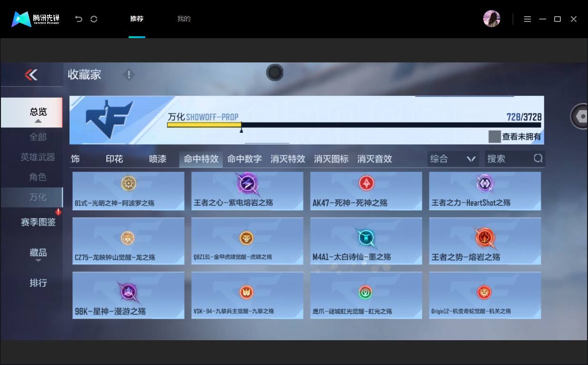Click the 收藏家 page title
The image size is (588, 365).
pos(84,75)
